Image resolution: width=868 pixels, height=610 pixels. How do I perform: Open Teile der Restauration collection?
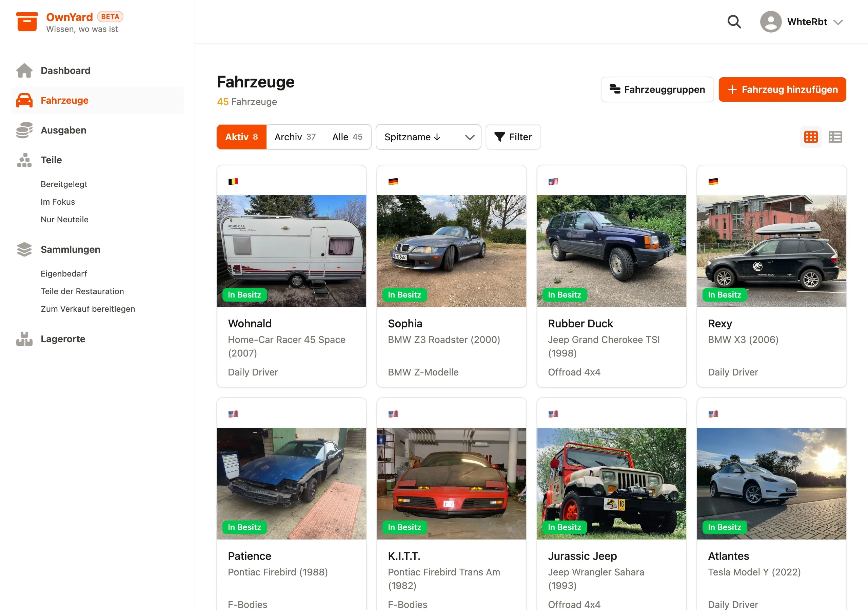point(82,291)
